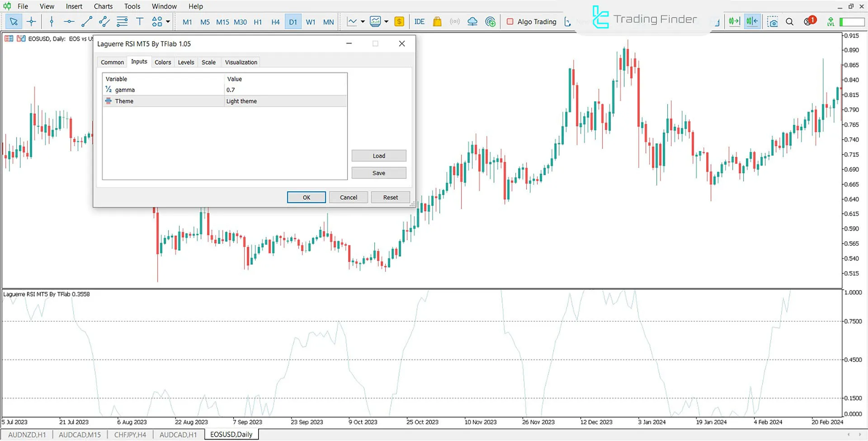The height and width of the screenshot is (441, 868).
Task: Toggle chart auto scroll to right
Action: (734, 21)
